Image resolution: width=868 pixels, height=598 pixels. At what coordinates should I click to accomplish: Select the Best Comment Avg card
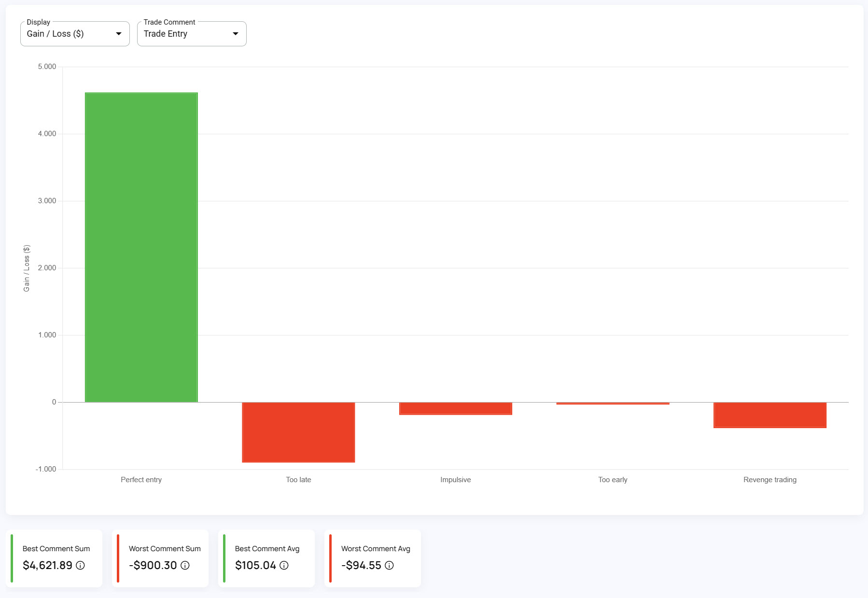(x=266, y=558)
